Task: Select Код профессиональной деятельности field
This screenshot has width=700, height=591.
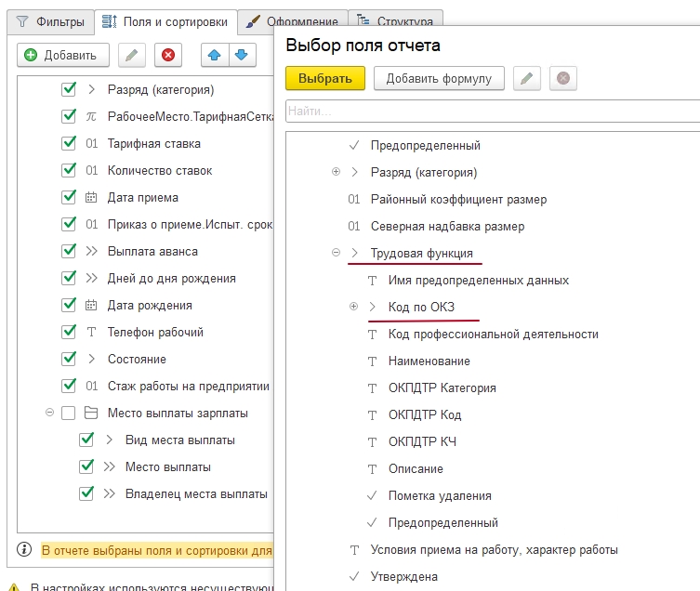Action: (494, 335)
